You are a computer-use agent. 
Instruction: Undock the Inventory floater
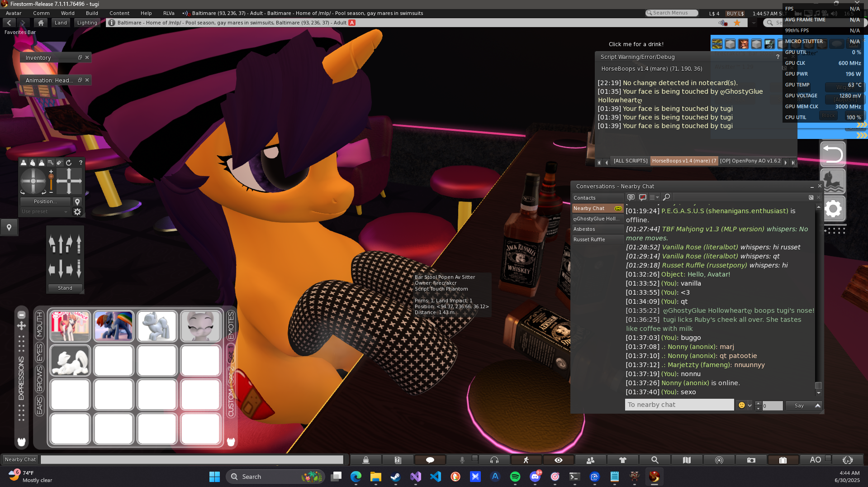click(80, 57)
